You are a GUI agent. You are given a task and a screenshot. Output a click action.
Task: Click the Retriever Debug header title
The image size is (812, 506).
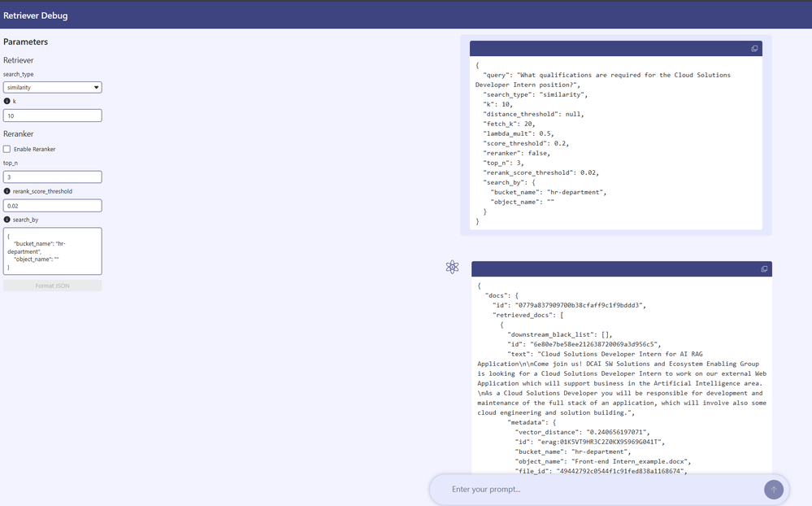(x=35, y=15)
